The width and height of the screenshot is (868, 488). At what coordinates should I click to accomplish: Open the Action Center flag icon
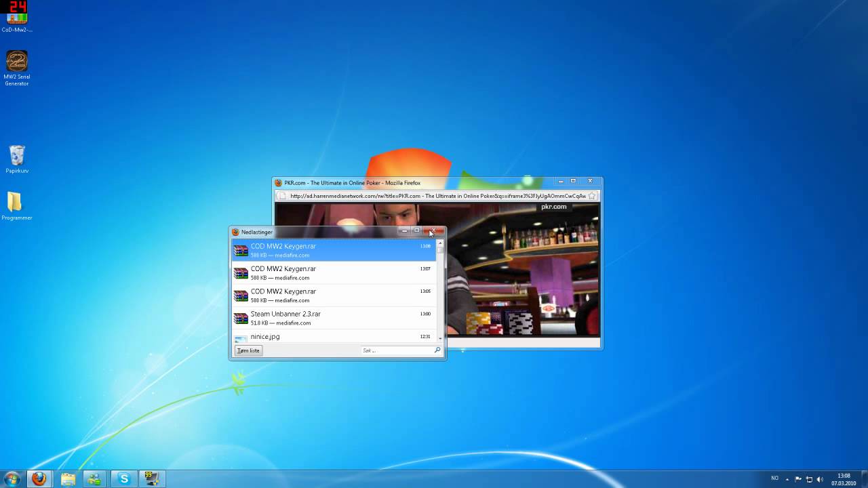tap(798, 479)
